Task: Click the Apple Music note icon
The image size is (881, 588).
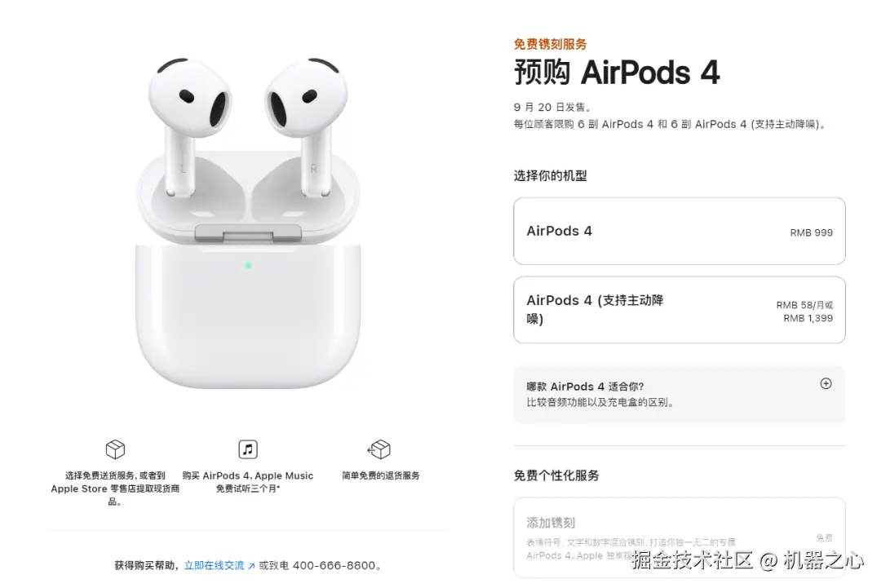Action: (x=248, y=449)
